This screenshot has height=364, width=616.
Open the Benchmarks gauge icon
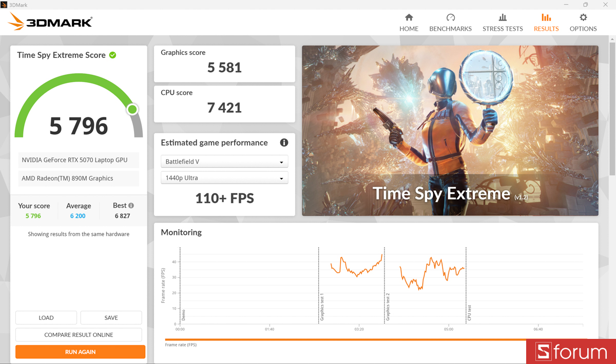[x=451, y=17]
